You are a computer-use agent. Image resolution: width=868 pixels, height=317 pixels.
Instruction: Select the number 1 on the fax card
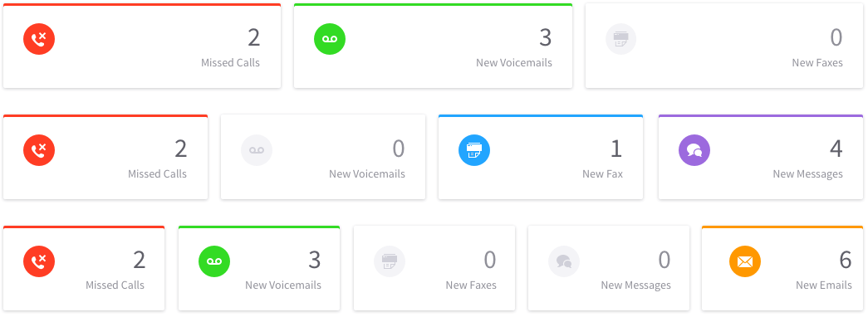tap(616, 149)
